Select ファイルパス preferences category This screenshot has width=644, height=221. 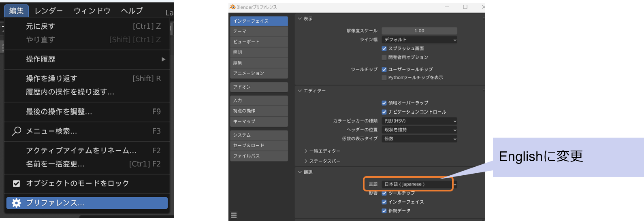(259, 156)
